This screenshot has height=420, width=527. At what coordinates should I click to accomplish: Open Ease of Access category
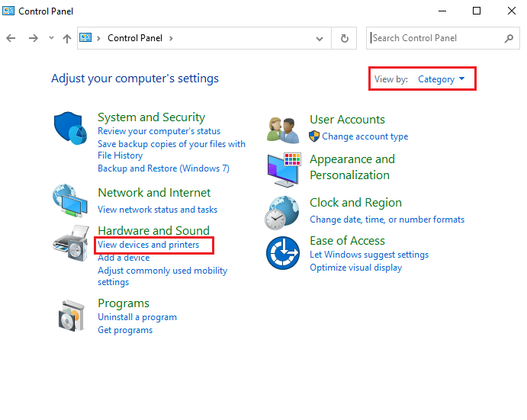tap(347, 241)
